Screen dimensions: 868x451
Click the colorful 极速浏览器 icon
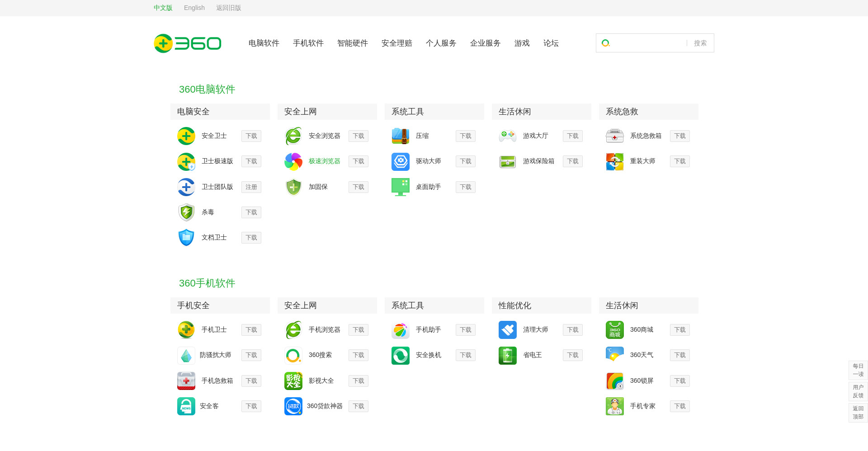293,161
